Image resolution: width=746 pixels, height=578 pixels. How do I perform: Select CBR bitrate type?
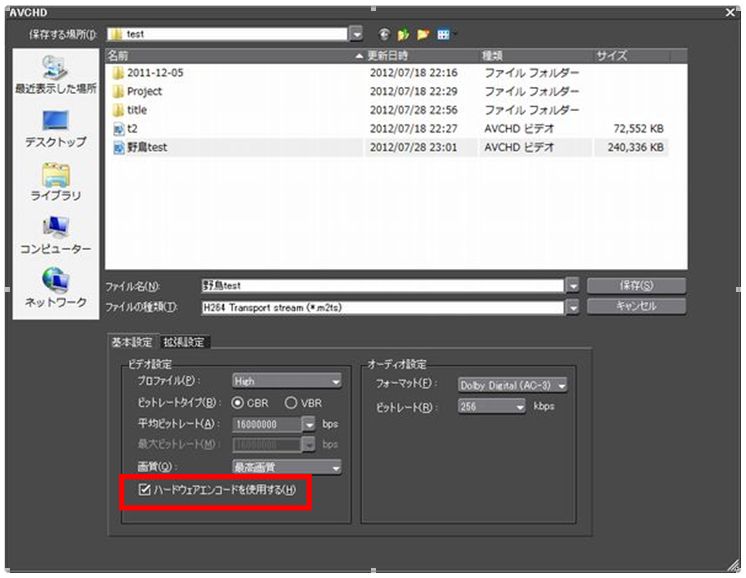[x=237, y=403]
